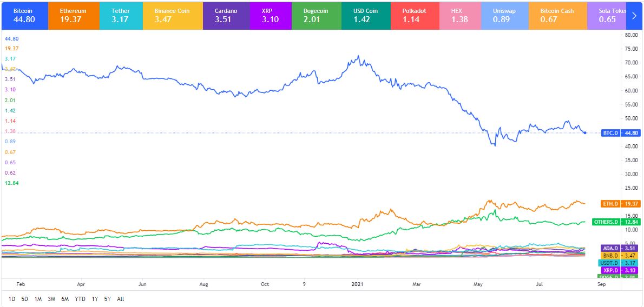Click the Jun label on time axis
The image size is (644, 307).
pyautogui.click(x=142, y=284)
